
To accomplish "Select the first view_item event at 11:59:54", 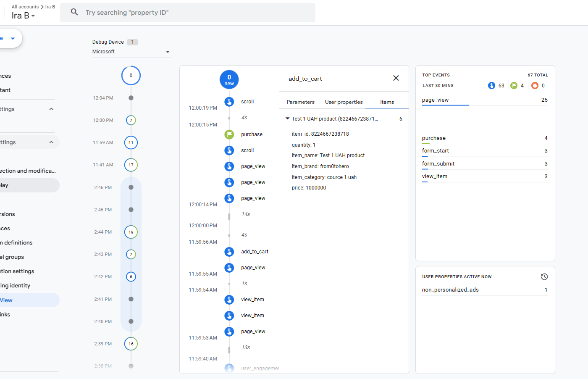I will [229, 300].
